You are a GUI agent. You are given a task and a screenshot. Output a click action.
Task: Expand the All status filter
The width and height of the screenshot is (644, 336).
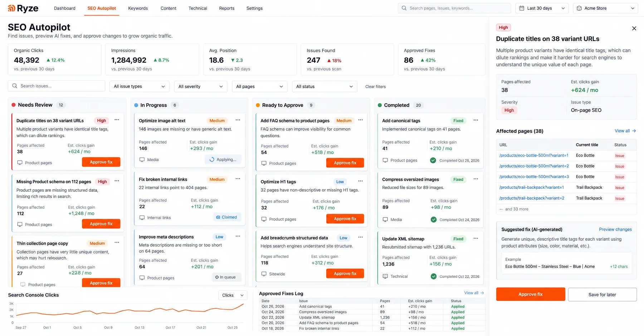324,86
